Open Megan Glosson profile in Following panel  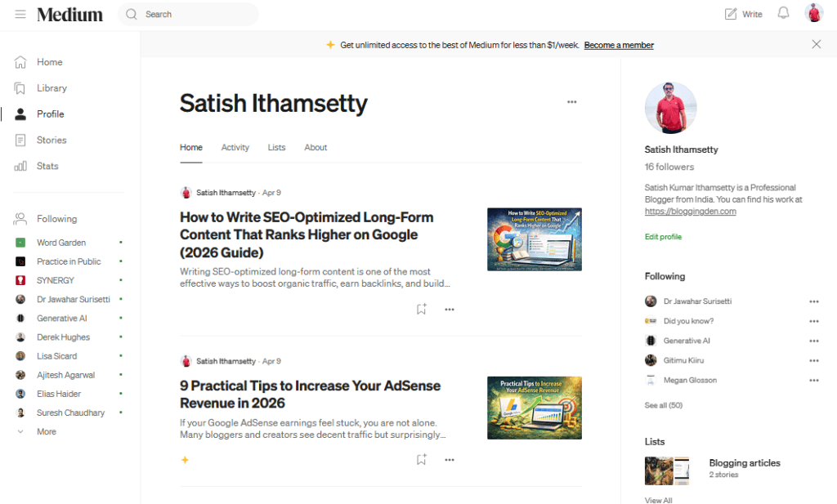(x=690, y=381)
